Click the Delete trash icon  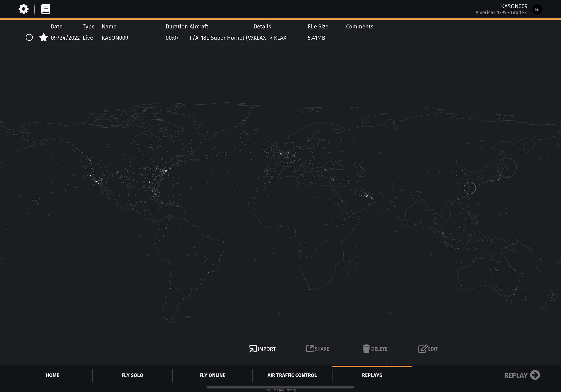click(x=366, y=349)
